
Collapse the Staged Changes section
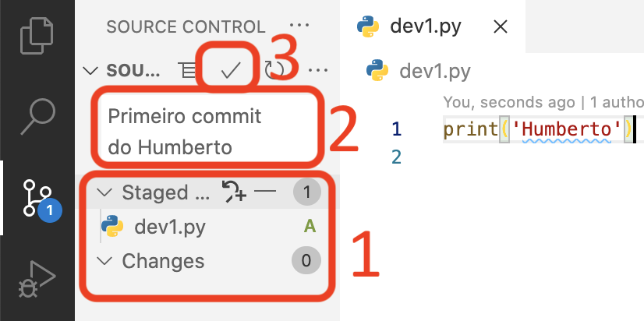coord(105,192)
